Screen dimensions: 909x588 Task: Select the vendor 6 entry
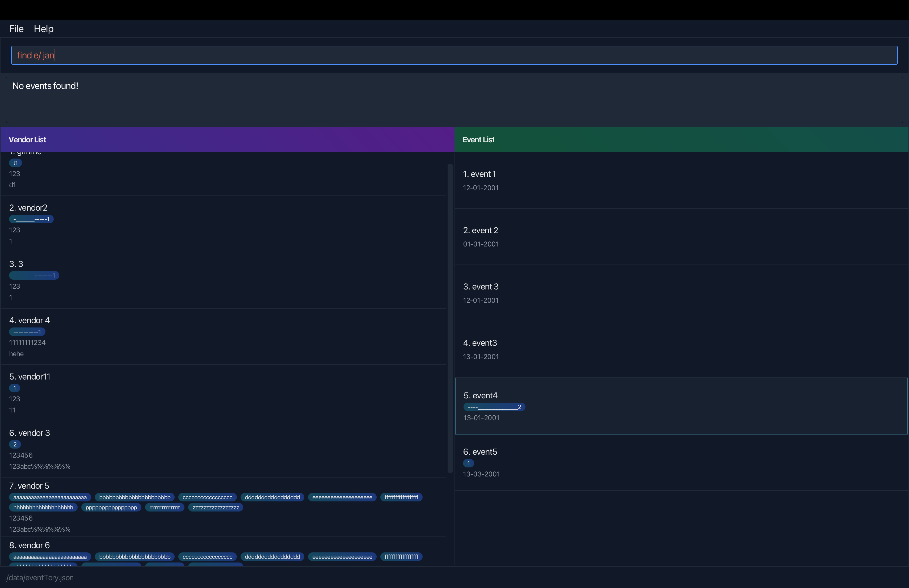[224, 551]
